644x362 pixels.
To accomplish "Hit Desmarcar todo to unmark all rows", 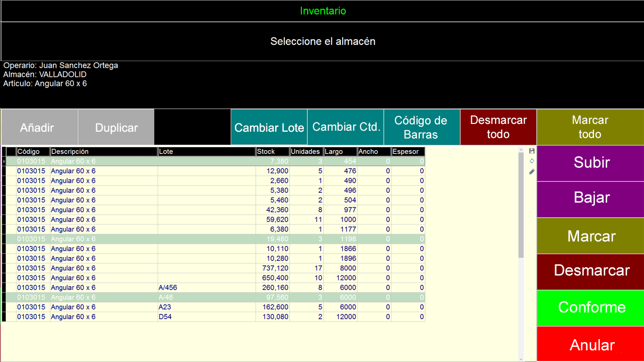I will (x=498, y=127).
